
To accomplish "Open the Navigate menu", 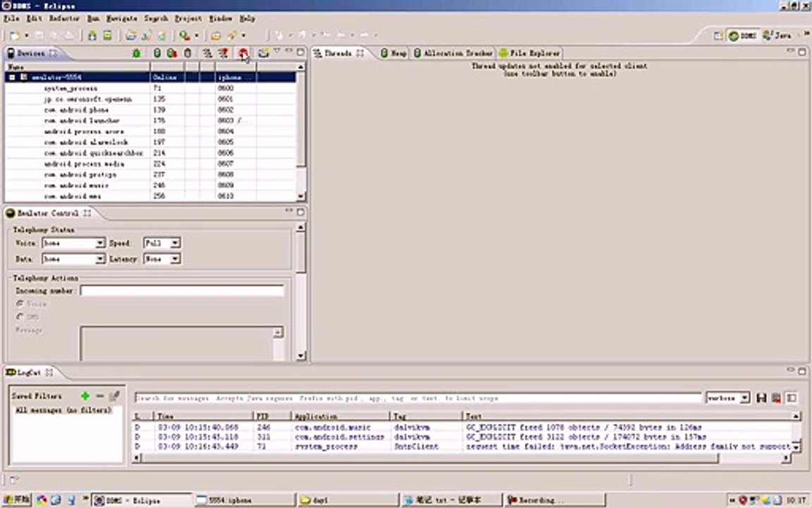I will [122, 18].
